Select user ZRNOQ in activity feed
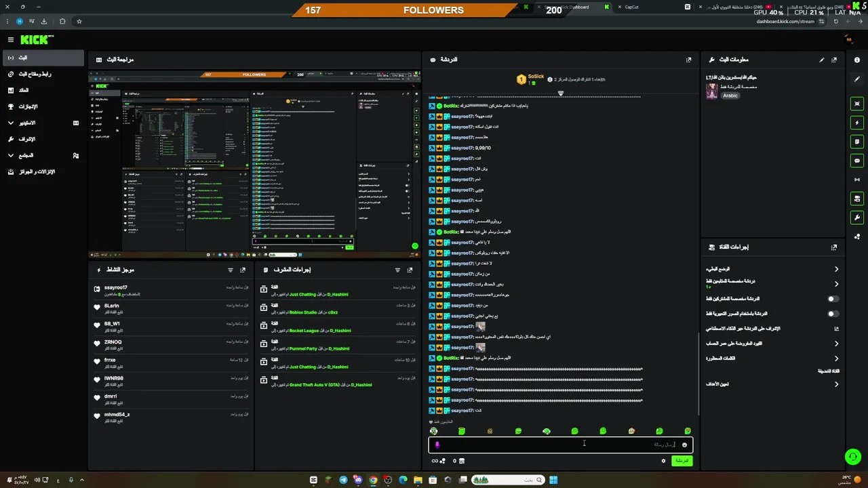The image size is (868, 488). point(113,342)
